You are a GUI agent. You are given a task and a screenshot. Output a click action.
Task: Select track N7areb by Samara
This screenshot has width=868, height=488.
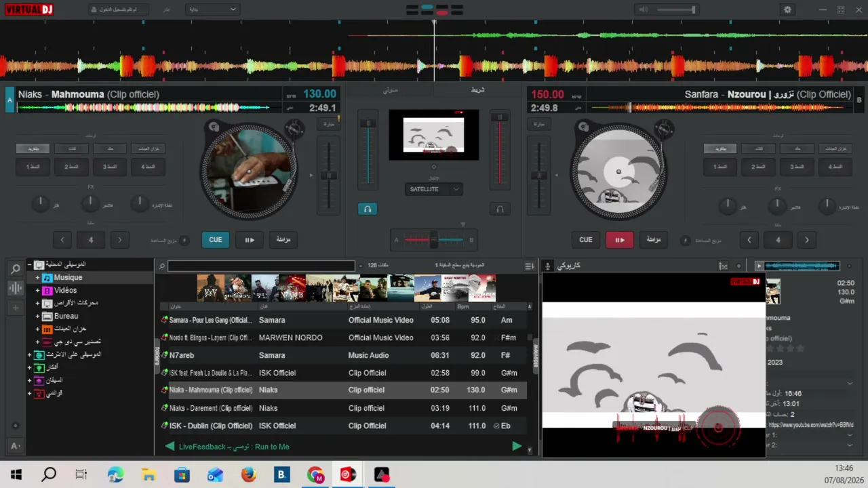(343, 355)
